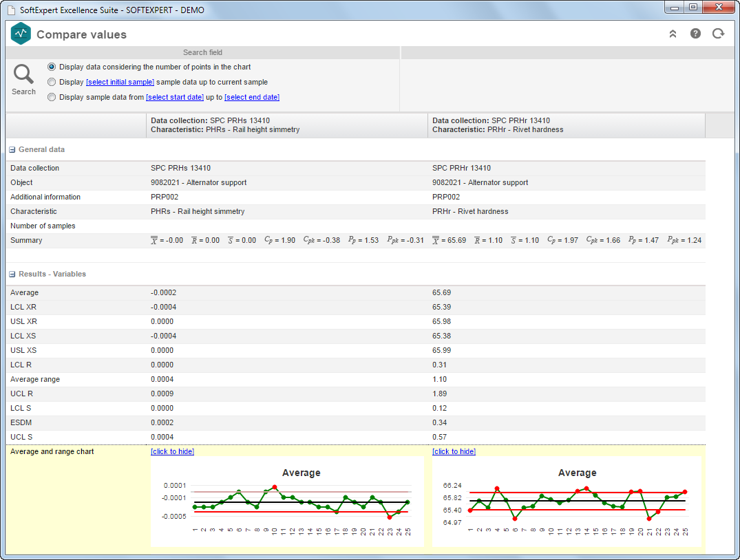Click the Average and range chart label
The height and width of the screenshot is (560, 740).
[x=52, y=451]
